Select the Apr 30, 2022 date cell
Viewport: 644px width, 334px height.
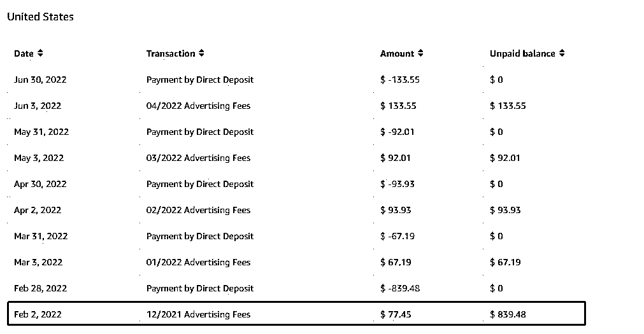coord(40,184)
